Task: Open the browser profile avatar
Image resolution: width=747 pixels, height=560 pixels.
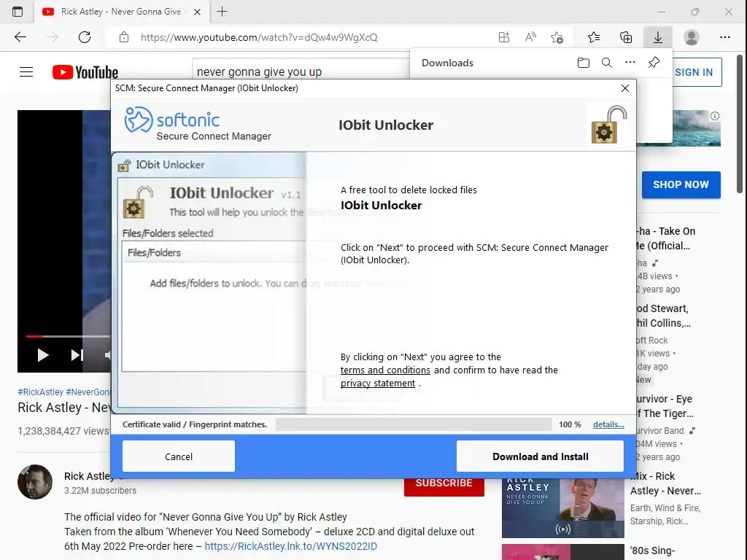Action: [692, 37]
